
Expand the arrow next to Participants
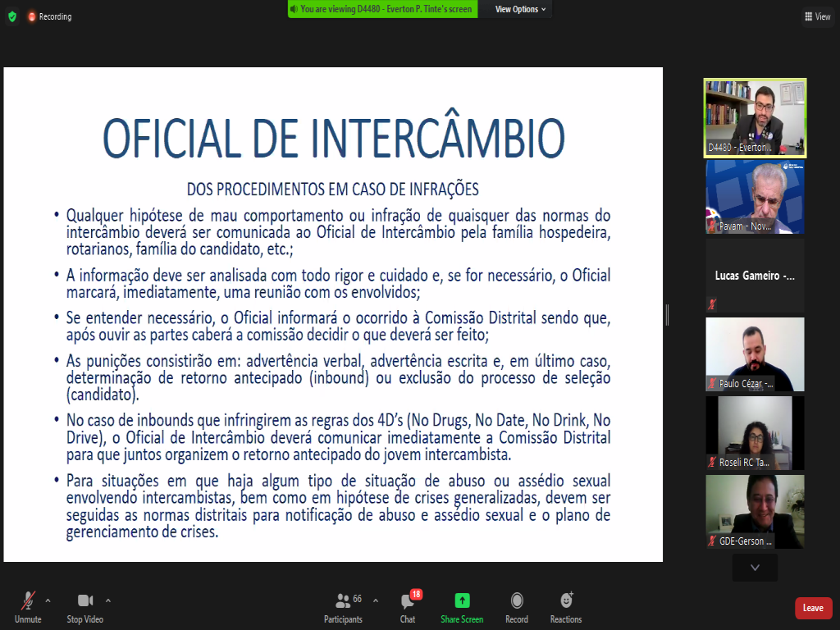[376, 600]
